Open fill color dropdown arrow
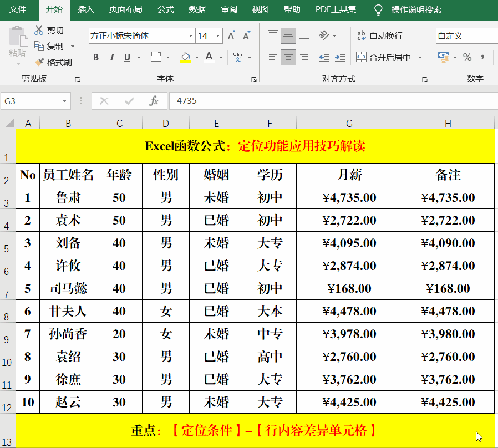Screen dimensions: 498x448 click(x=197, y=58)
